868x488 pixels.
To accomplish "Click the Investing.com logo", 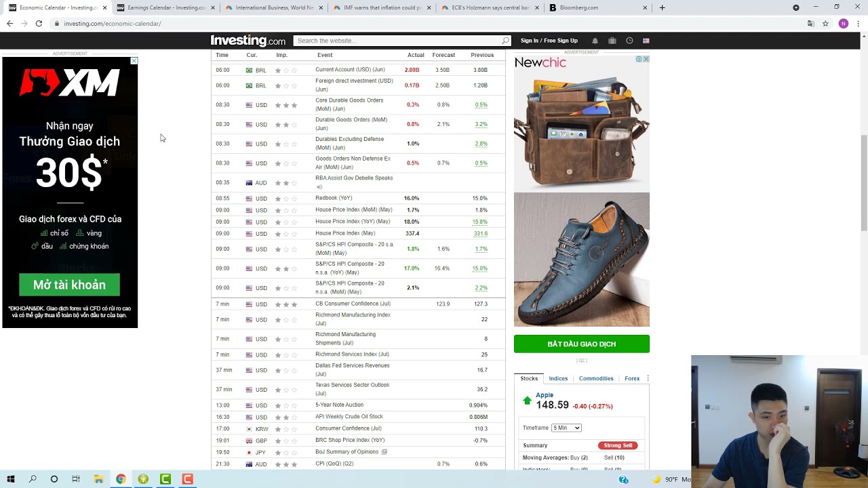I will click(248, 41).
